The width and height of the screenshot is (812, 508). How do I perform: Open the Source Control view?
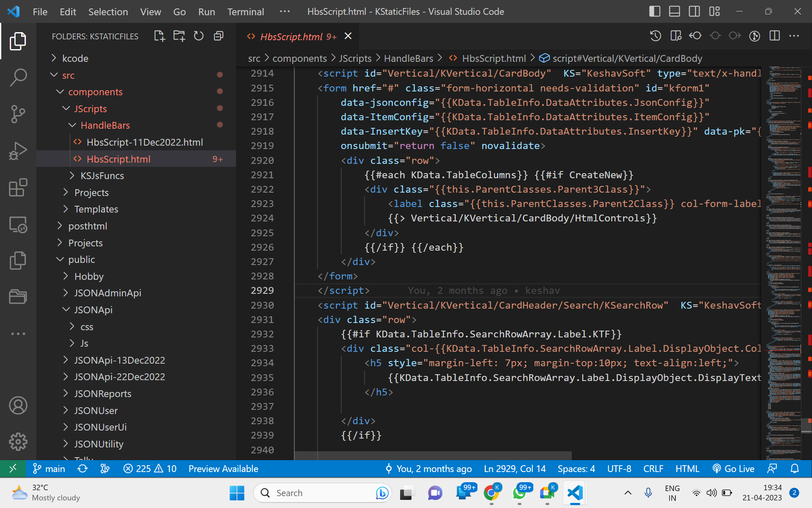pos(18,114)
